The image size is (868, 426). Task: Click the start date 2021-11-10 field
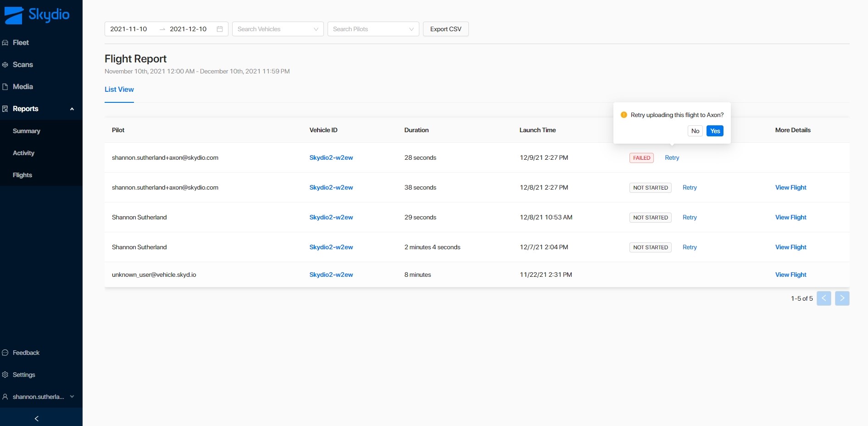pyautogui.click(x=129, y=29)
